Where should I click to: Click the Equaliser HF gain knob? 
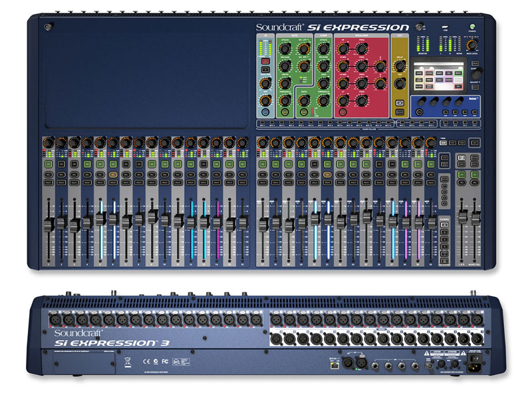click(342, 49)
